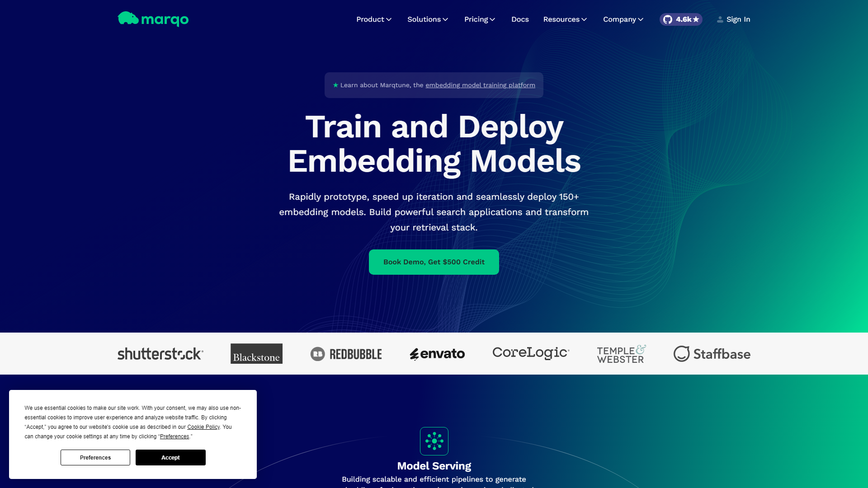
Task: Click the green star icon in announcement banner
Action: pos(335,84)
